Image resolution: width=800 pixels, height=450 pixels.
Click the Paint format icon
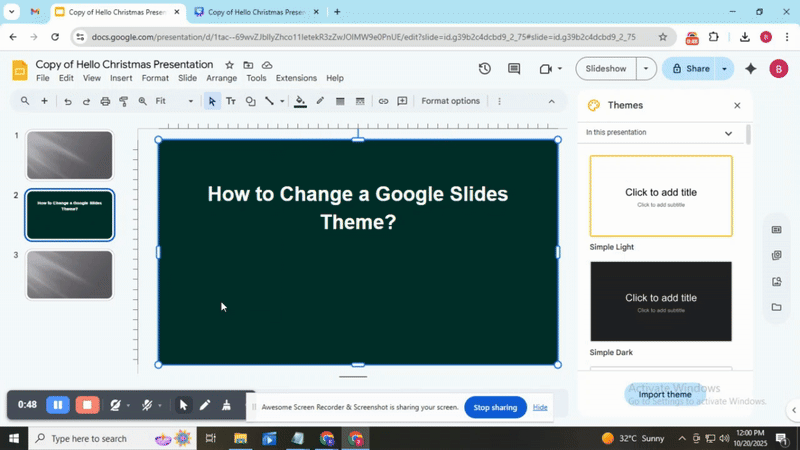(x=124, y=101)
